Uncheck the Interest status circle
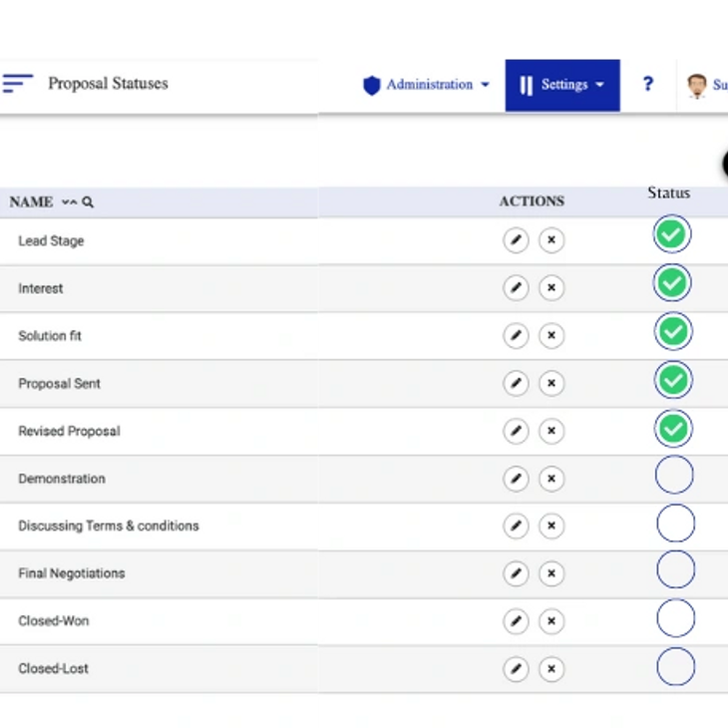The image size is (728, 728). point(672,283)
